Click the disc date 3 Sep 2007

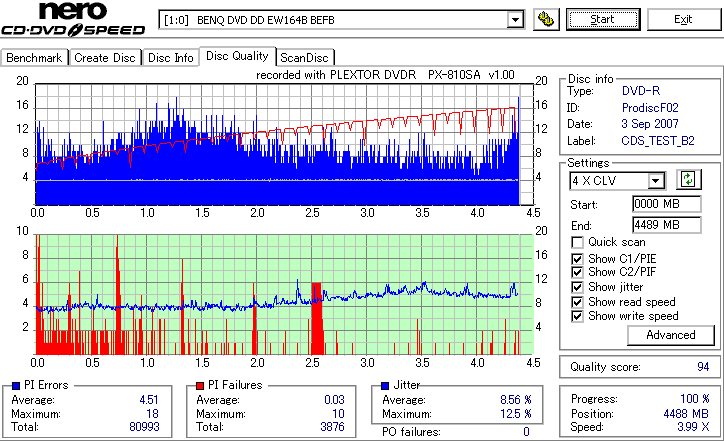click(650, 124)
